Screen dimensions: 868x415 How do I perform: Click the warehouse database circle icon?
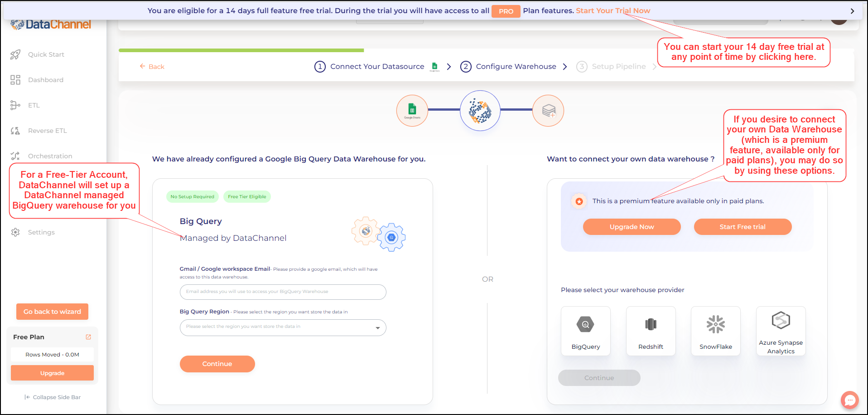pos(548,111)
